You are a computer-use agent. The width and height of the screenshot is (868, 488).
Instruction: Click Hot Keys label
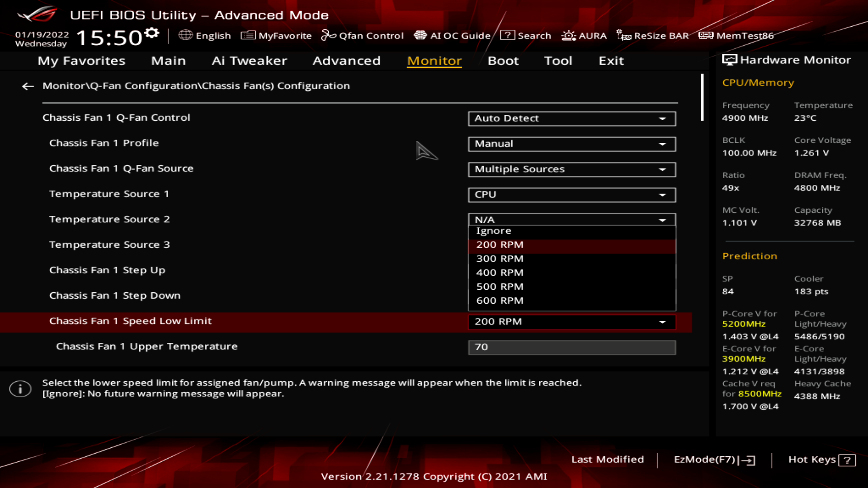pyautogui.click(x=811, y=460)
